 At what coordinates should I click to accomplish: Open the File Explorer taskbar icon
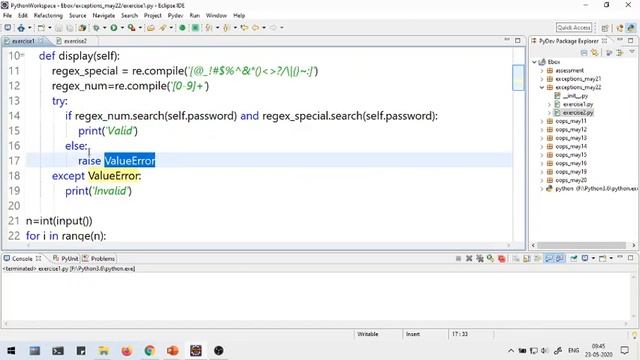pyautogui.click(x=104, y=351)
